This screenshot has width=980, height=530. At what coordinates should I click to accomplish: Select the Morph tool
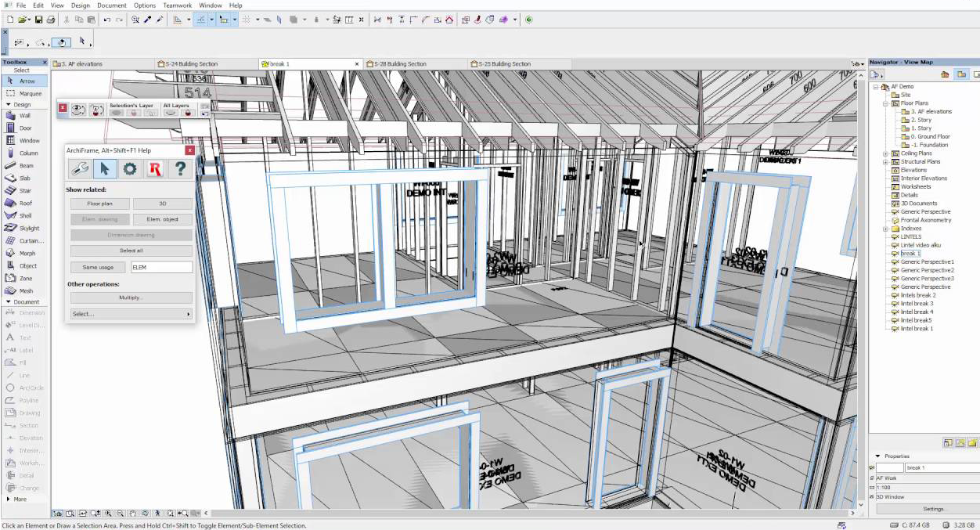point(24,253)
